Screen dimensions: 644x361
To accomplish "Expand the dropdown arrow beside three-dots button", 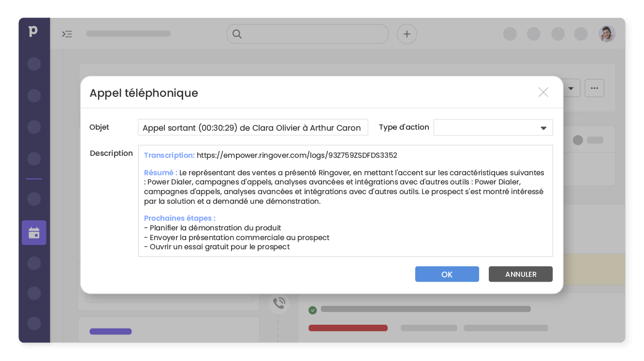I will coord(571,89).
